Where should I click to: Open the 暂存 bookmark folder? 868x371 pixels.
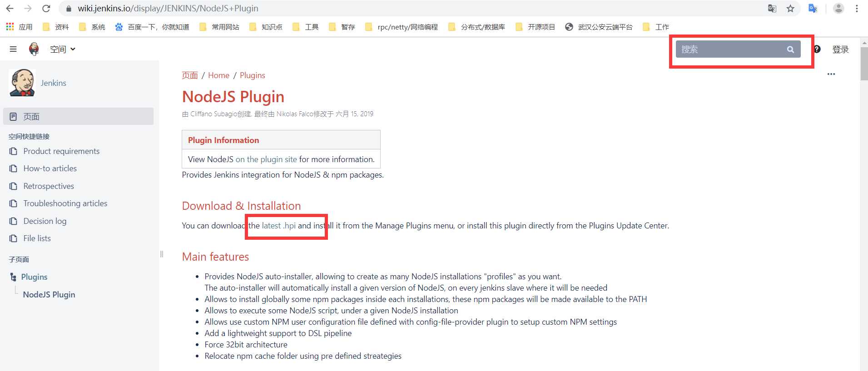(x=342, y=27)
